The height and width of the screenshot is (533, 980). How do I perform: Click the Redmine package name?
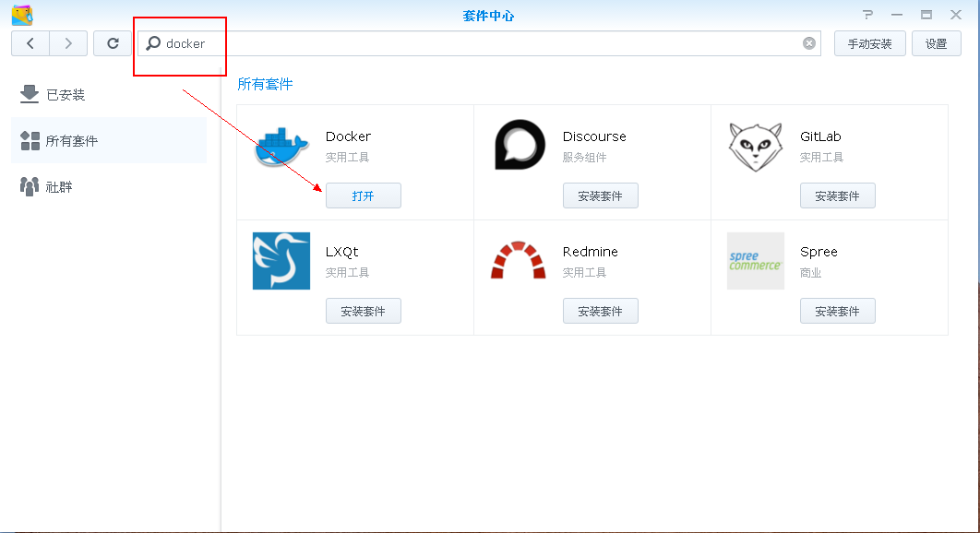pos(590,252)
